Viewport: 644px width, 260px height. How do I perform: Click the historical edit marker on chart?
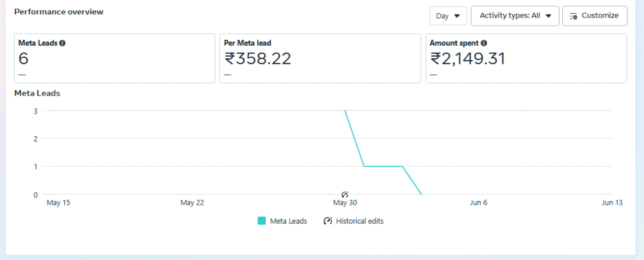tap(345, 194)
